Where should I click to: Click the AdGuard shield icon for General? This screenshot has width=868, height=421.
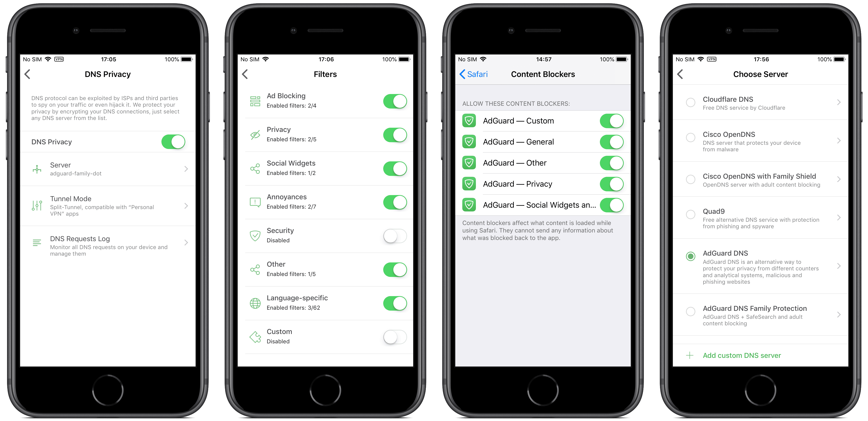click(469, 142)
